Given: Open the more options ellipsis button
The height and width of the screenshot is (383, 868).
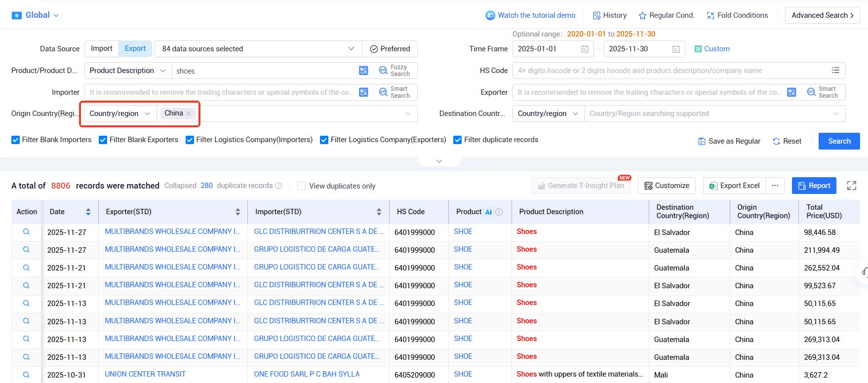Looking at the screenshot, I should 775,186.
